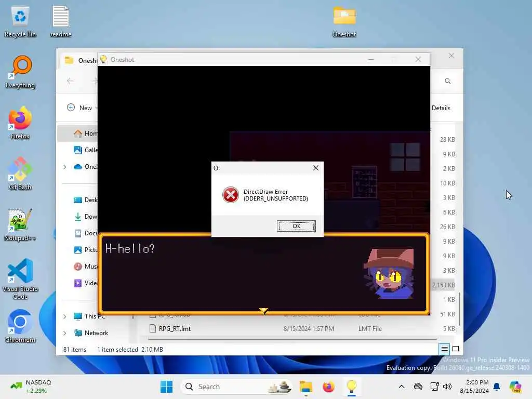The width and height of the screenshot is (532, 399).
Task: Select Pictures in the navigation pane
Action: [85, 250]
